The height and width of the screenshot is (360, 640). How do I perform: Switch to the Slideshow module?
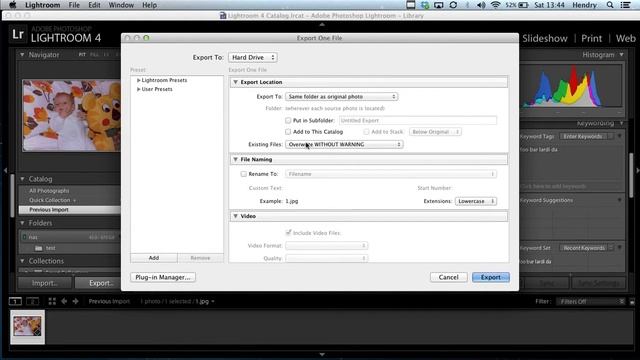tap(545, 38)
